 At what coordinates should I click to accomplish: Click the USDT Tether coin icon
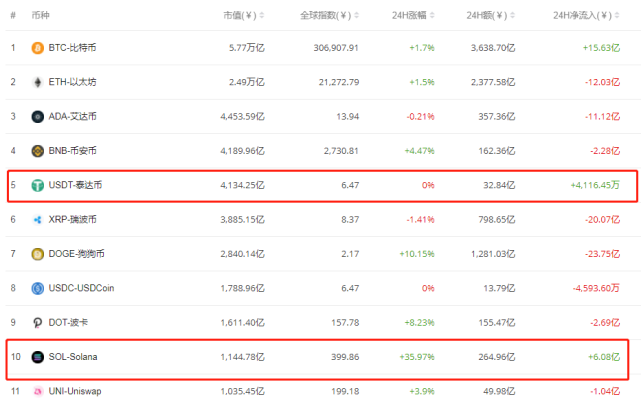38,185
